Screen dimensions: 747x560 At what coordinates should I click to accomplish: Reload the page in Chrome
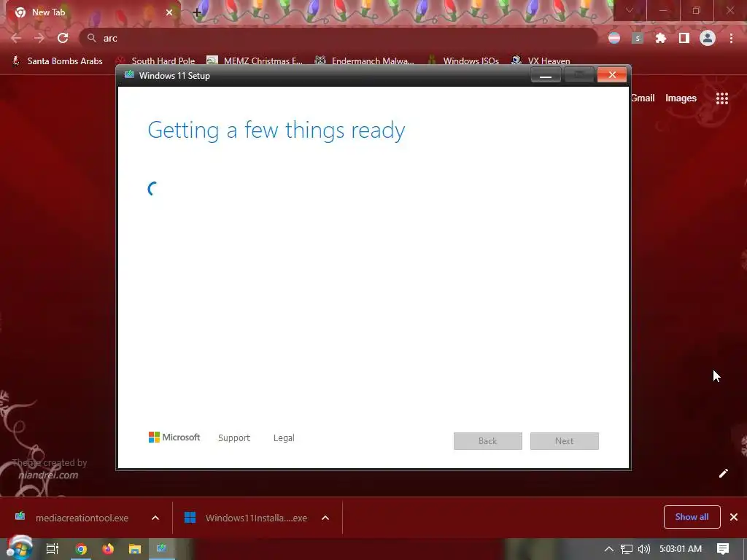(x=63, y=38)
